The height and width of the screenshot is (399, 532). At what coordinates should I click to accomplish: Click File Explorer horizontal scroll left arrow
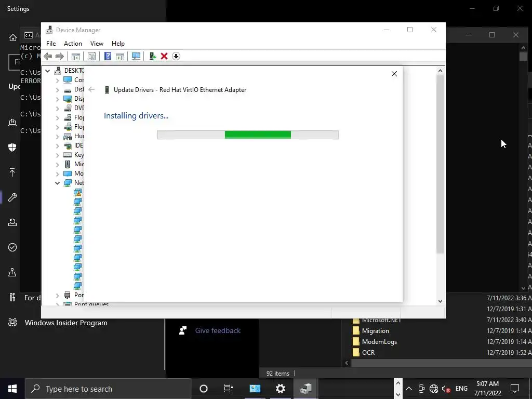(x=347, y=363)
